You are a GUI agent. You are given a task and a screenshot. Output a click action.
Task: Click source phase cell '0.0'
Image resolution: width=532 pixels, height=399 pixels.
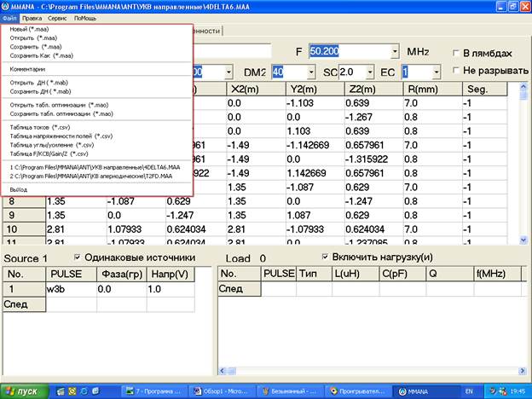coord(122,289)
